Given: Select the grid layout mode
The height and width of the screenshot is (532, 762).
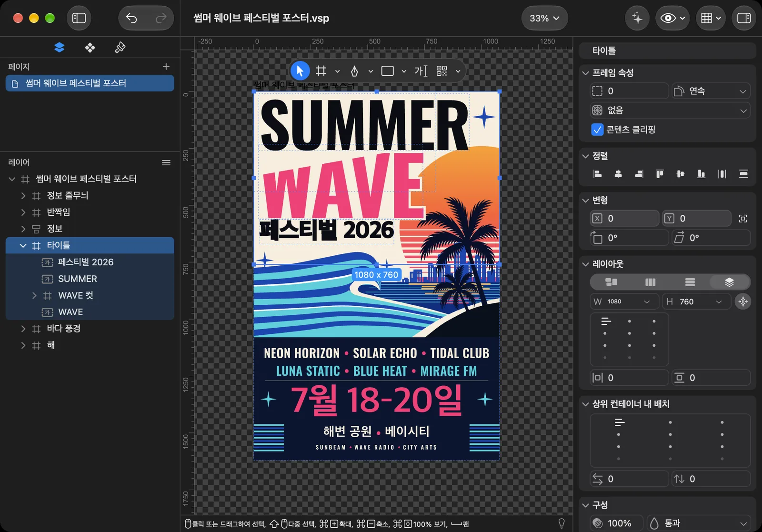Looking at the screenshot, I should click(611, 282).
